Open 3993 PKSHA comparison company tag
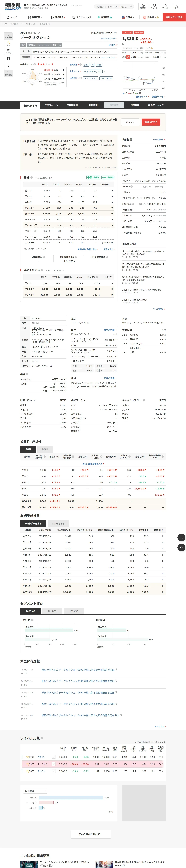The height and width of the screenshot is (868, 186). pyautogui.click(x=106, y=78)
